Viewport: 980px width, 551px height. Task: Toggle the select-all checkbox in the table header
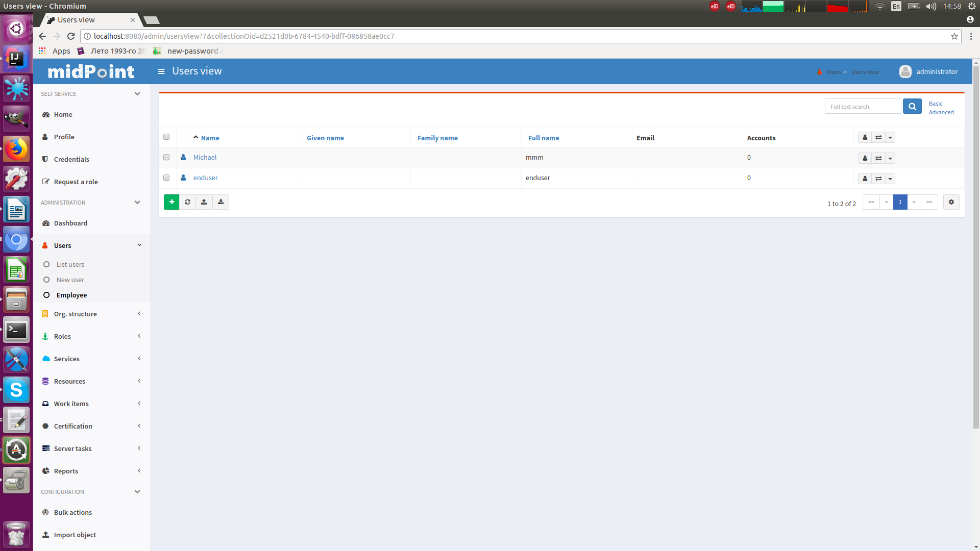click(166, 137)
